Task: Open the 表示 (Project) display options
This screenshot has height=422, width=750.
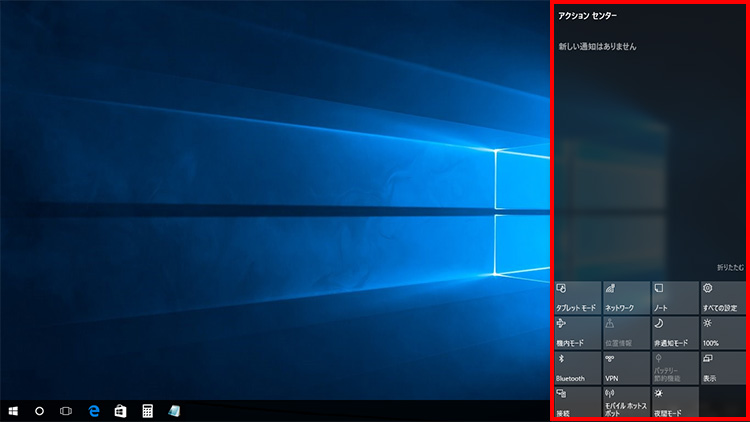Action: 722,368
